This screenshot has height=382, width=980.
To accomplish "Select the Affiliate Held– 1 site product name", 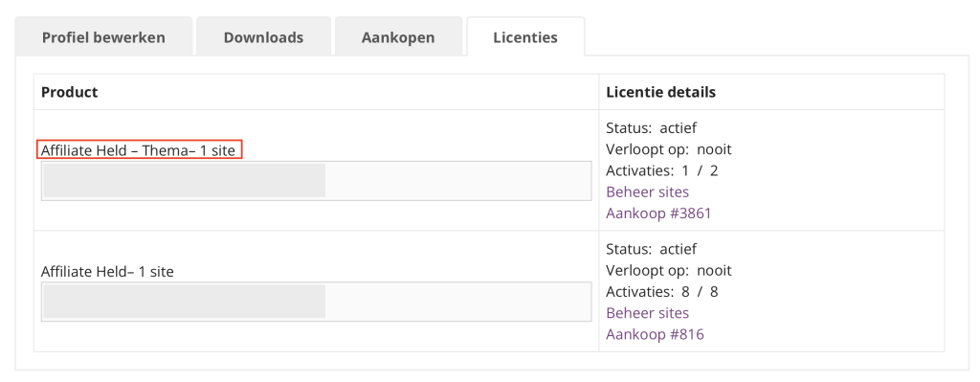I will [107, 272].
